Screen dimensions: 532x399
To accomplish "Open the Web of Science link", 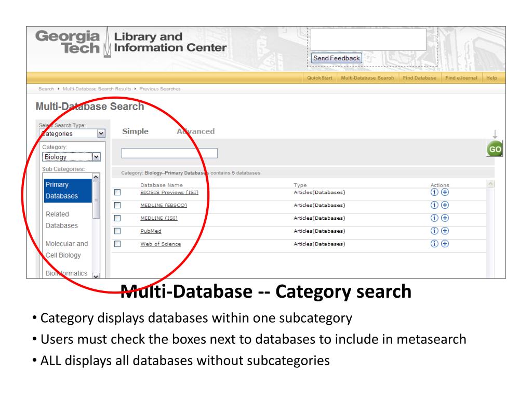I will [x=161, y=244].
